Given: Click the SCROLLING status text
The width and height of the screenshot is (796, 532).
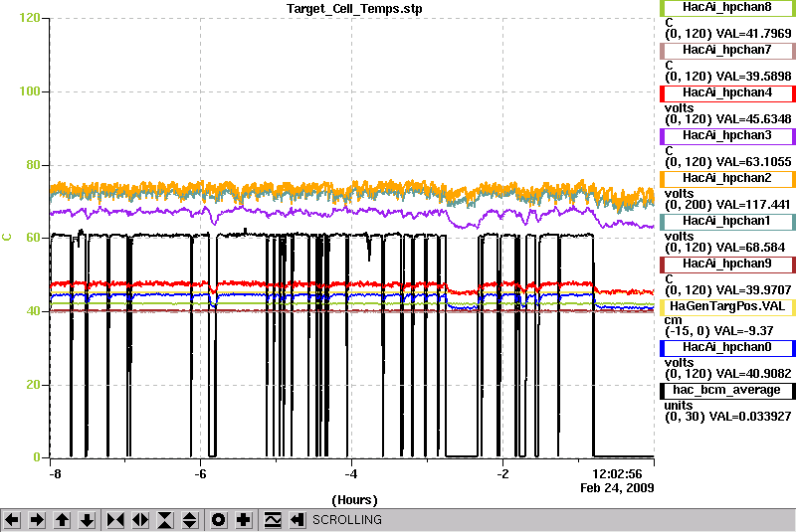Looking at the screenshot, I should pyautogui.click(x=346, y=520).
